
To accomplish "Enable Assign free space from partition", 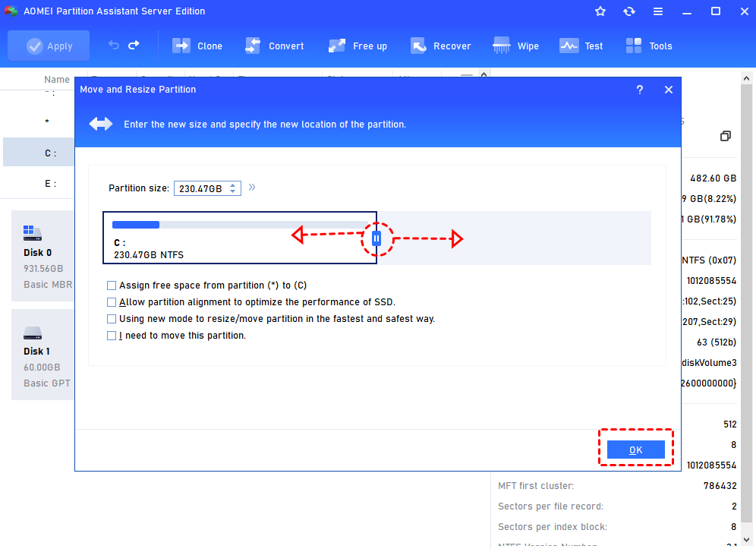I will click(112, 286).
